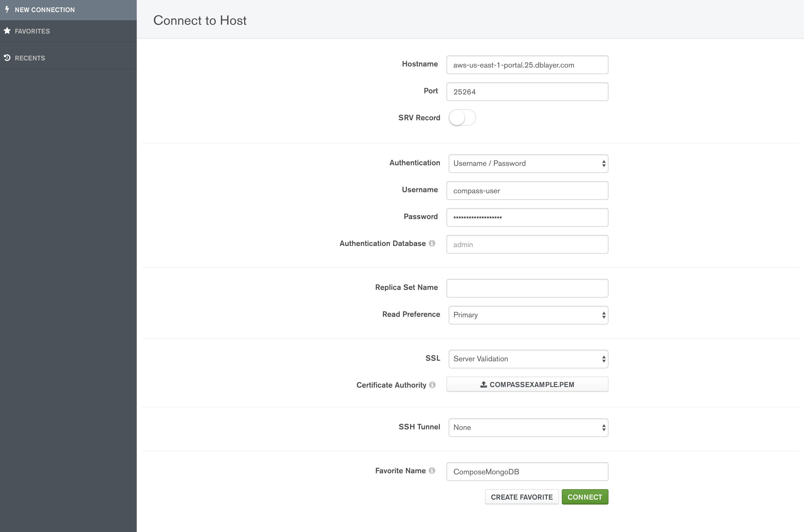The height and width of the screenshot is (532, 804).
Task: Enable the SRV Record toggle
Action: tap(462, 118)
